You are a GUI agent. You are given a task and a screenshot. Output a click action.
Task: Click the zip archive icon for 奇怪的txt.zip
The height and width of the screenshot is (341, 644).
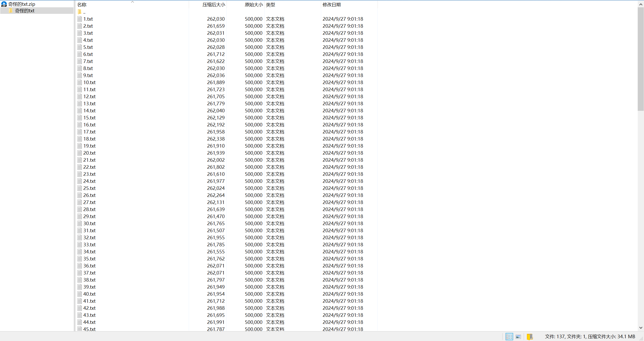[4, 4]
